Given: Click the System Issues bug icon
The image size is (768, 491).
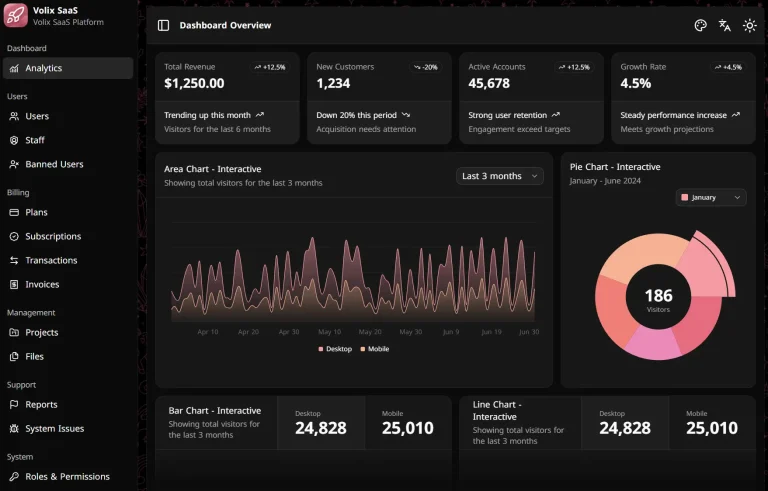Looking at the screenshot, I should [14, 429].
